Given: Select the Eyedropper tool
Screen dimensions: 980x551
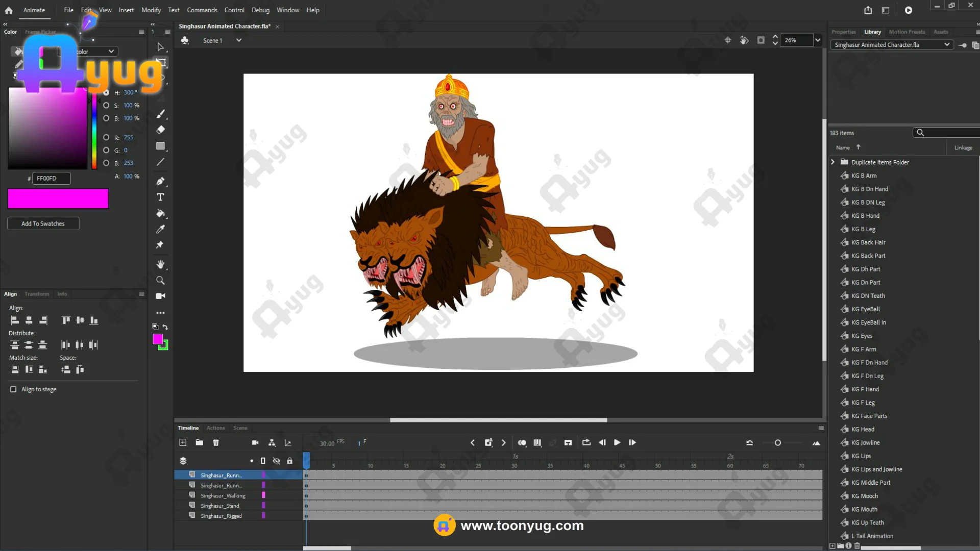Looking at the screenshot, I should pyautogui.click(x=160, y=229).
